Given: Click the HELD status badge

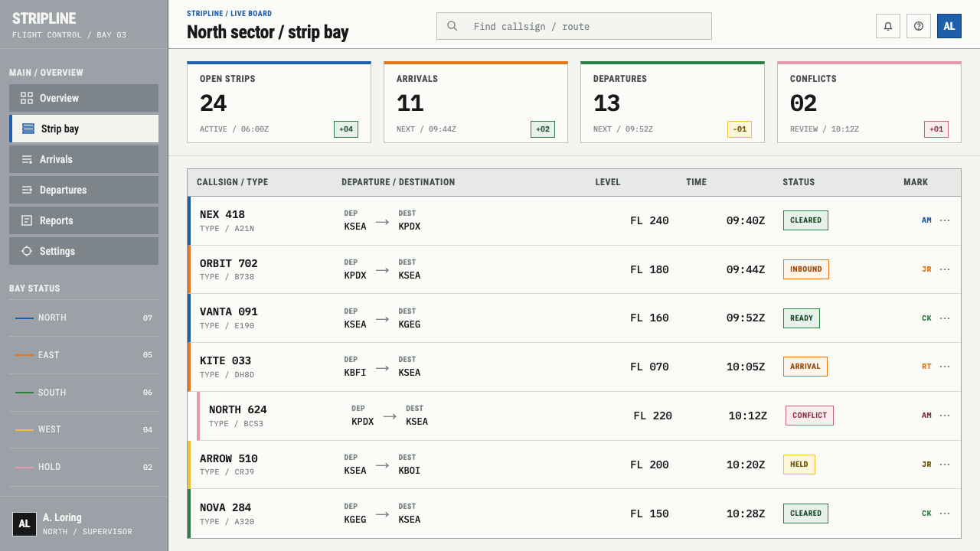Looking at the screenshot, I should (799, 465).
